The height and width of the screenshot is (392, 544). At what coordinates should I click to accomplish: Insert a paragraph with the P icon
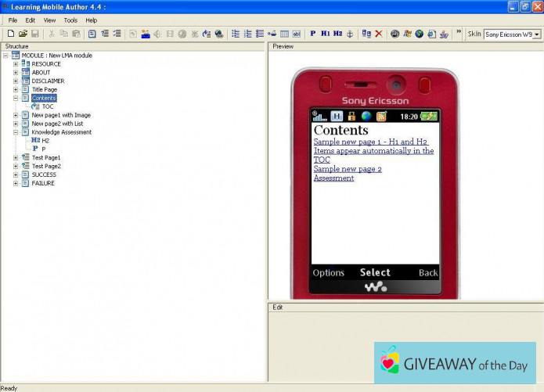313,34
